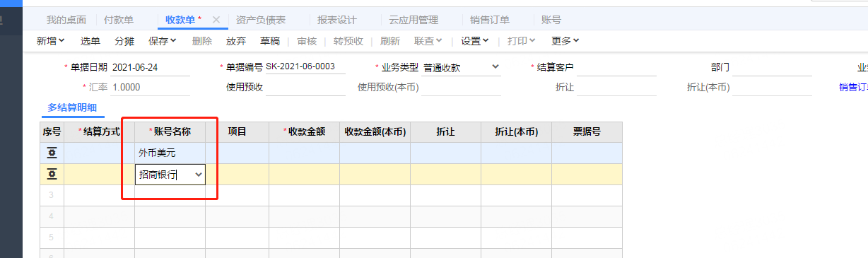Click the 分摊 toolbar button
The height and width of the screenshot is (258, 868).
[124, 41]
